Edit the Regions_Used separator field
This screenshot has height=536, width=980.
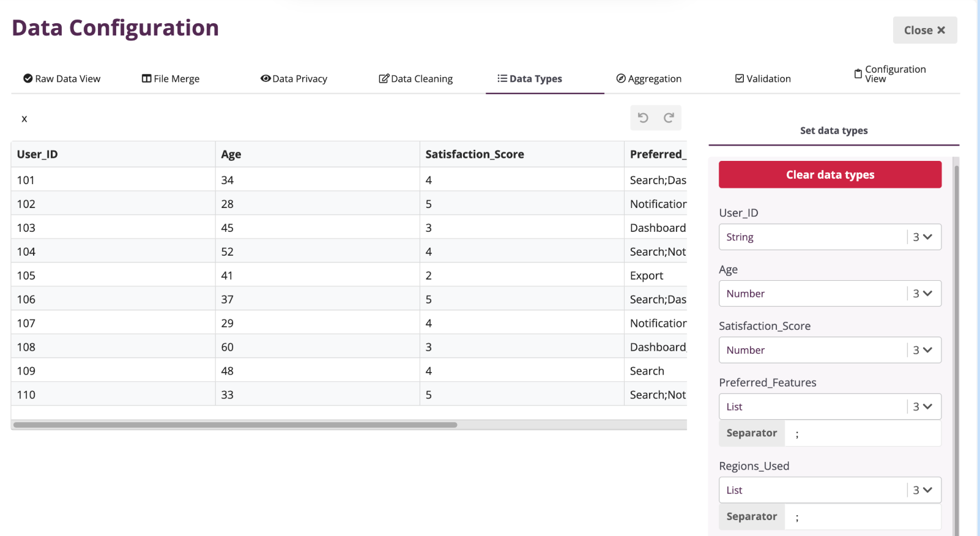pos(863,517)
